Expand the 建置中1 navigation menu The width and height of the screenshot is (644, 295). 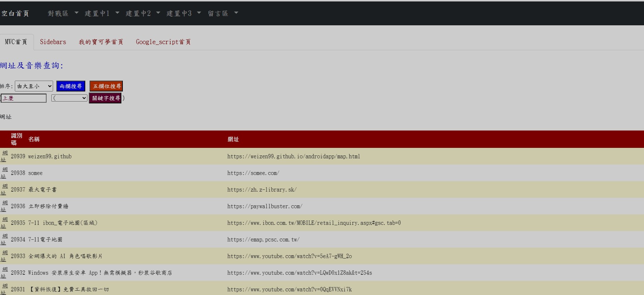tap(101, 13)
